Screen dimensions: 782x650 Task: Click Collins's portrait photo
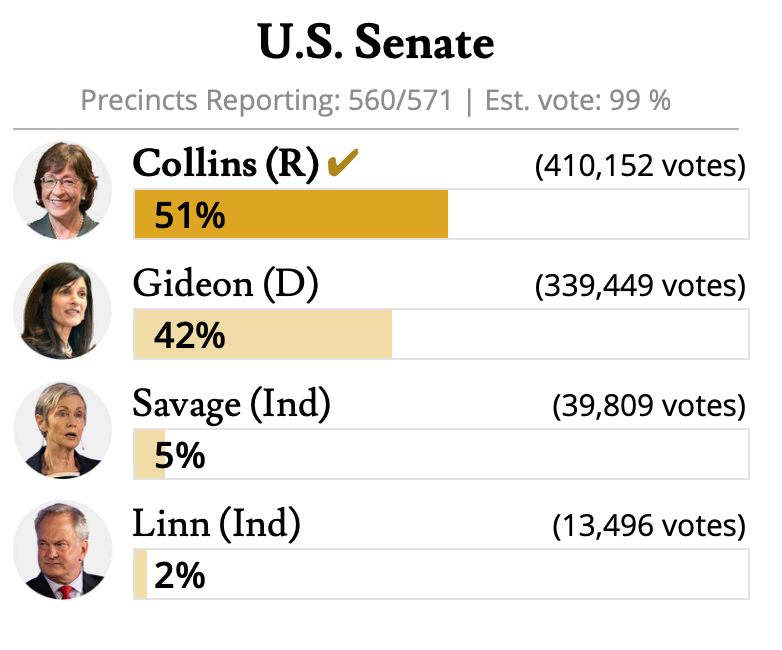click(62, 190)
